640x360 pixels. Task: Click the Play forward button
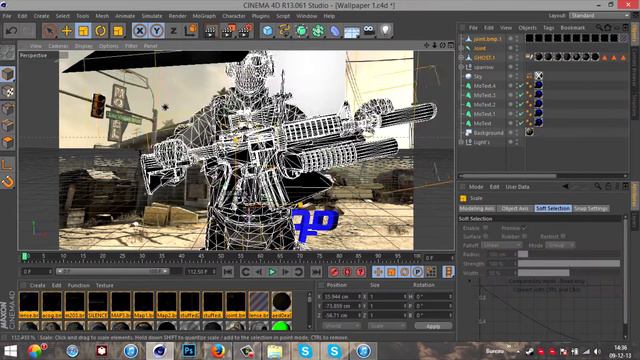tap(272, 272)
